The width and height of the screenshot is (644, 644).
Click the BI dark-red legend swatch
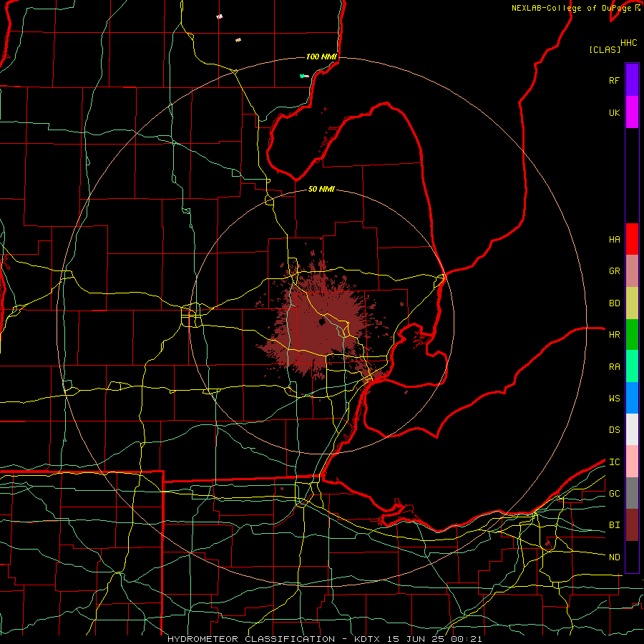click(632, 525)
